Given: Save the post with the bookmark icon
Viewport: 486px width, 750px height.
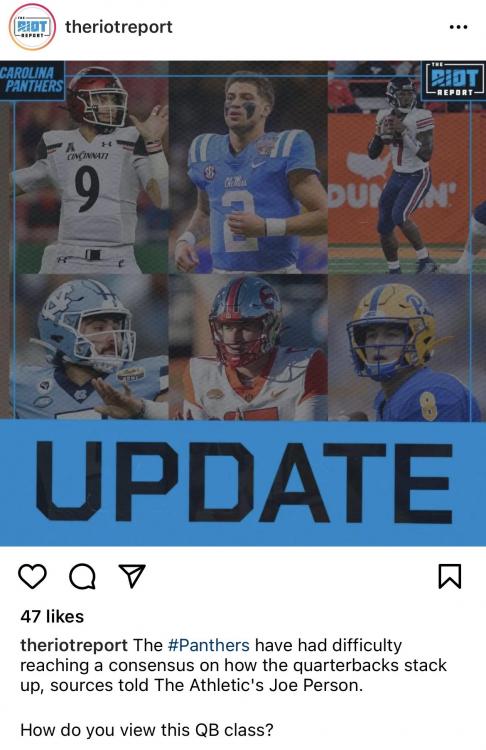Looking at the screenshot, I should click(x=450, y=576).
